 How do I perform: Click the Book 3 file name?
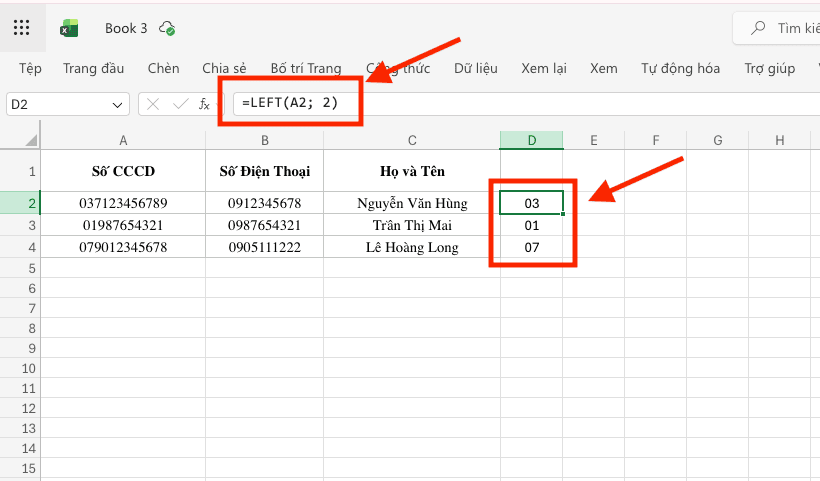tap(126, 28)
